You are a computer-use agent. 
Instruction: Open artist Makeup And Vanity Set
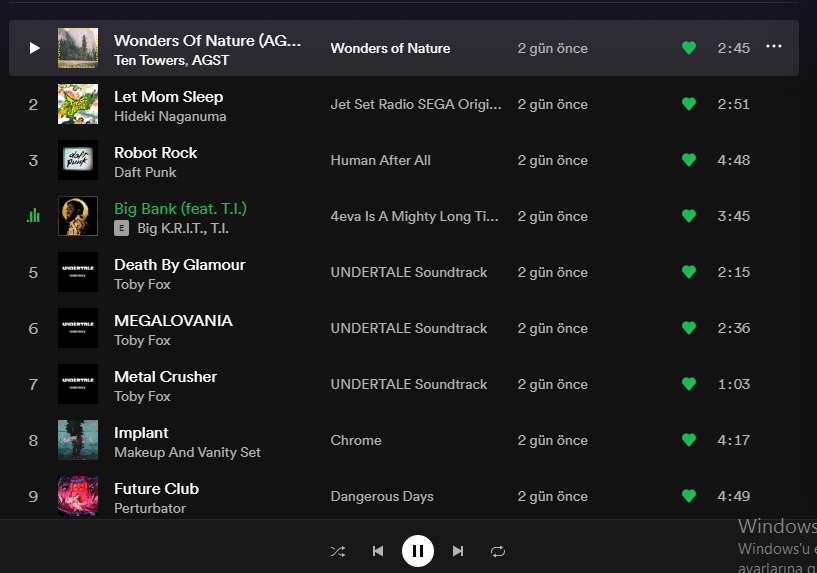pos(188,452)
